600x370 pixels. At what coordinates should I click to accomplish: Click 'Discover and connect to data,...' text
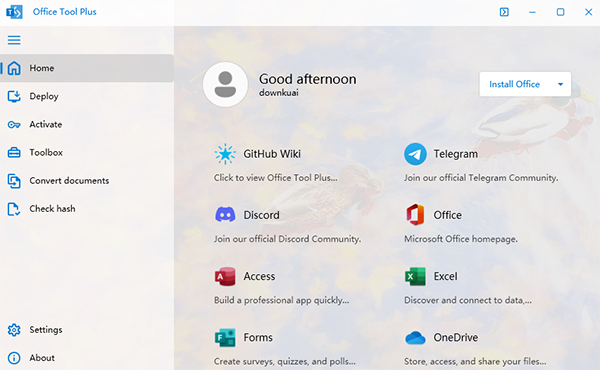tap(468, 300)
